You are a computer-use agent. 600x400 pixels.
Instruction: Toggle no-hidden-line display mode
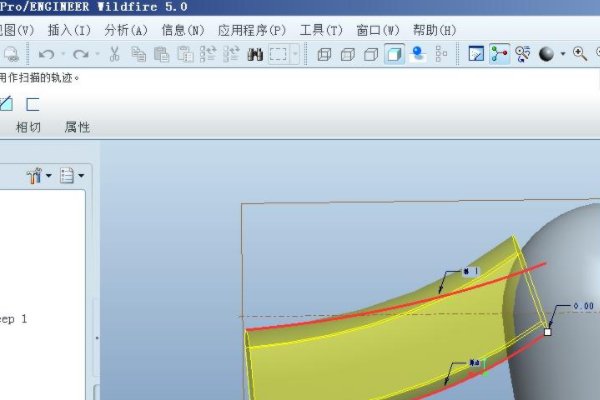click(371, 54)
